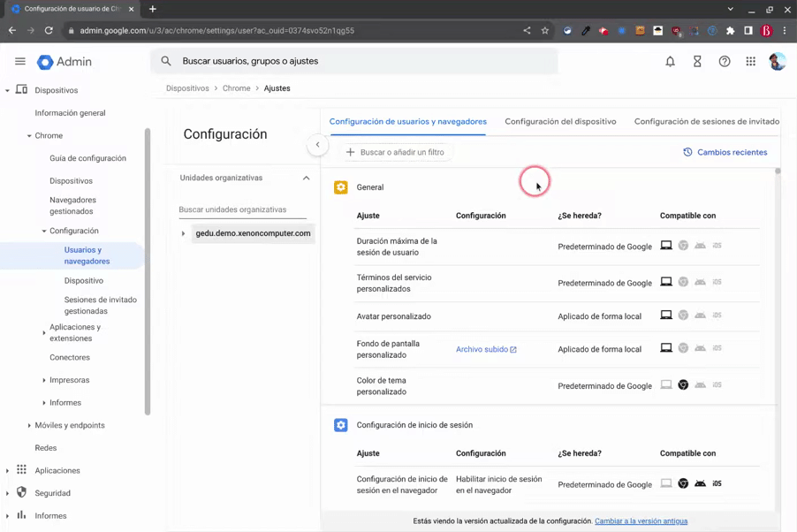Click the Buscar unidades organizativas field
Viewport: 797px width, 532px height.
[x=242, y=210]
